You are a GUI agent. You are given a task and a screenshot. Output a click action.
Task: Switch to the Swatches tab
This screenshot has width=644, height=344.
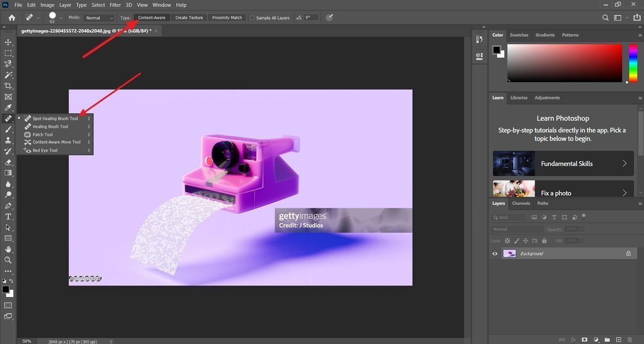[519, 35]
